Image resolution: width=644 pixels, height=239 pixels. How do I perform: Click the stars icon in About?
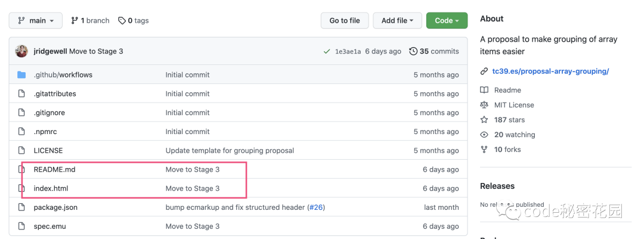point(484,120)
